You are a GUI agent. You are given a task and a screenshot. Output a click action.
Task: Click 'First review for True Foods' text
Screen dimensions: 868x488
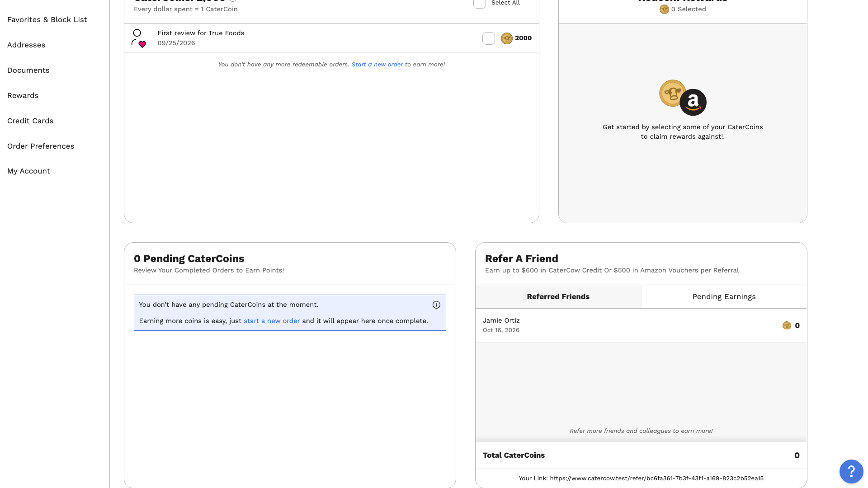coord(201,33)
